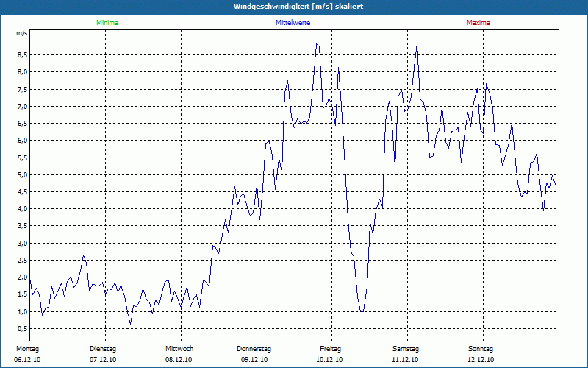This screenshot has height=368, width=588.
Task: Click the 3,0 y-axis value
Action: [22, 244]
